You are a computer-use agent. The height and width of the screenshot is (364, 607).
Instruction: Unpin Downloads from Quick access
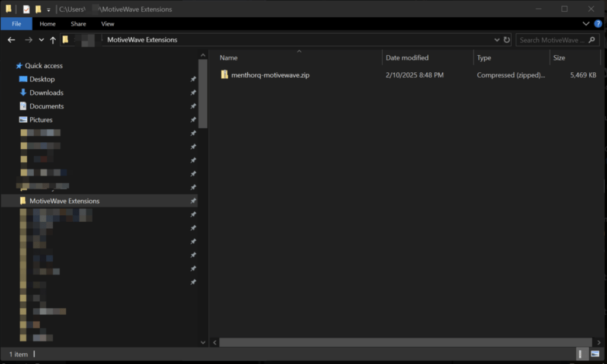tap(193, 92)
